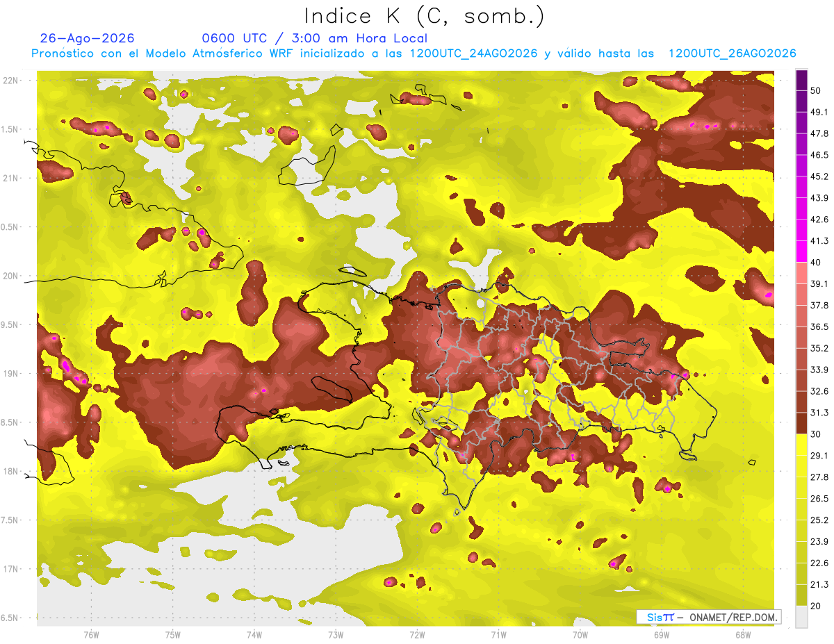The image size is (834, 644).
Task: Click the colorbar value "33.9"
Action: coord(819,370)
